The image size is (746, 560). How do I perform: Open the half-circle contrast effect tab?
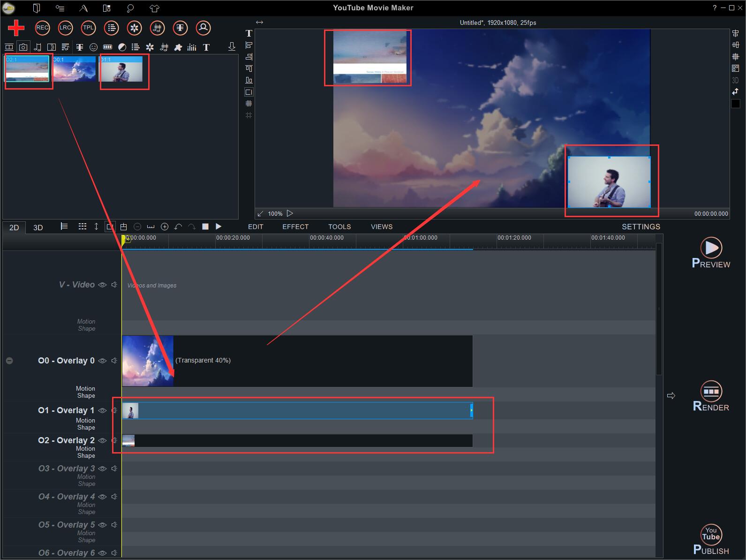pyautogui.click(x=122, y=47)
